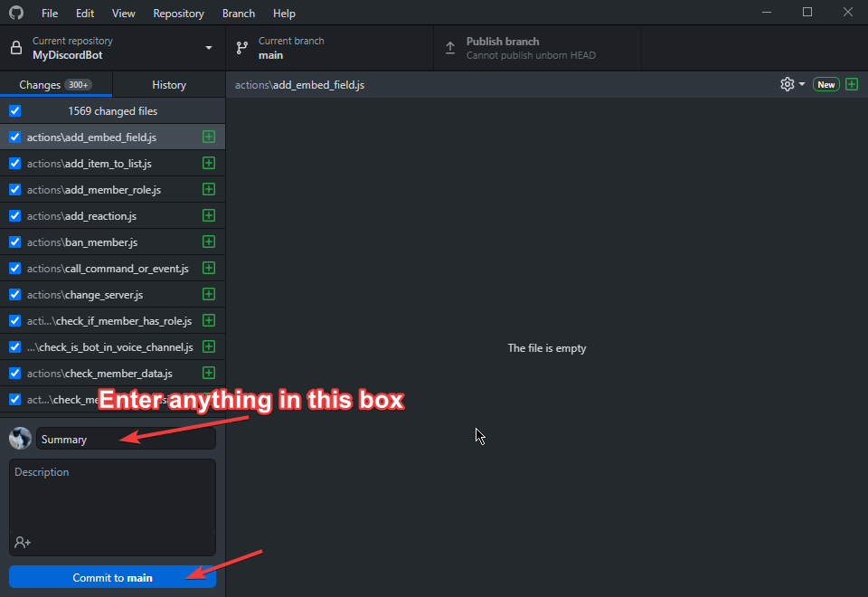Click the Publish branch button
Image resolution: width=868 pixels, height=597 pixels.
coord(537,48)
